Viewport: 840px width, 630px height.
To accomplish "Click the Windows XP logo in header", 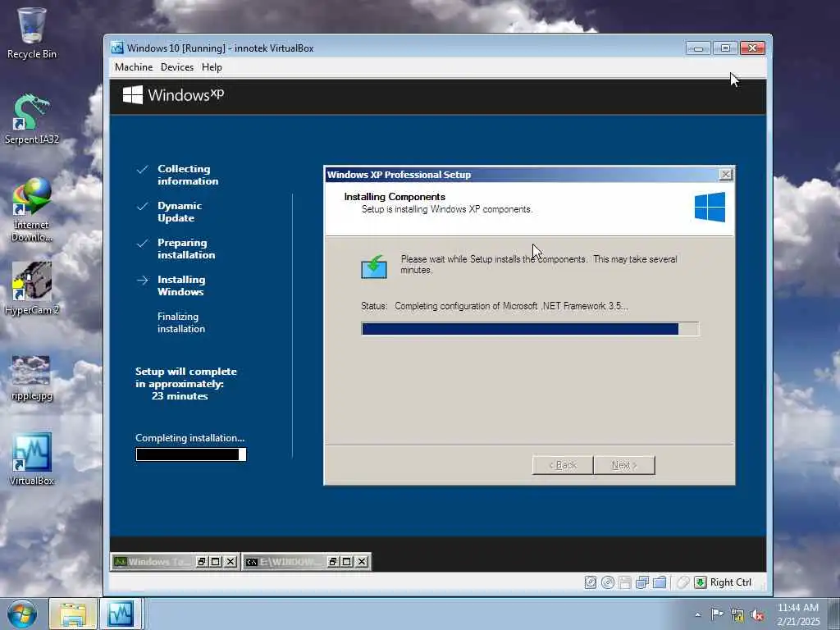I will click(x=173, y=95).
